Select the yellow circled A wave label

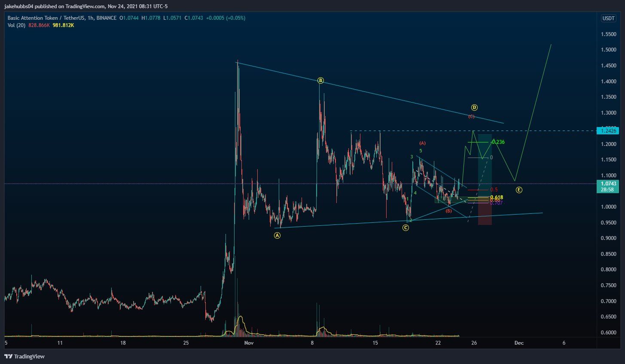pyautogui.click(x=277, y=235)
